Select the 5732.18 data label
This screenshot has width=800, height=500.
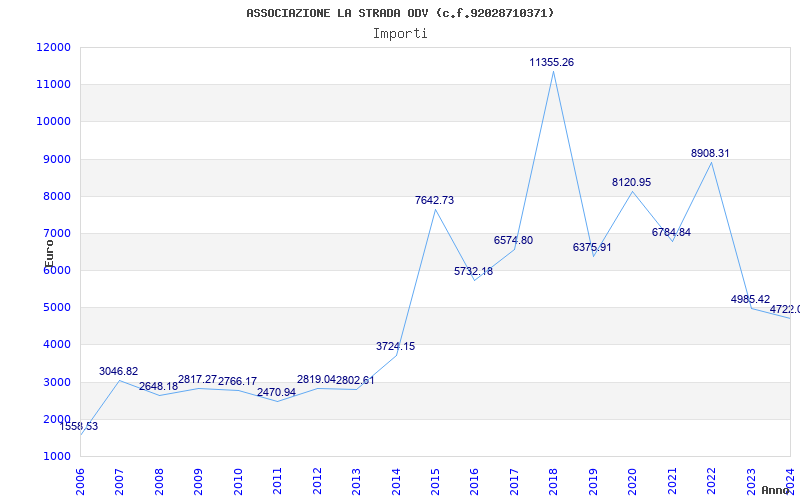coord(473,271)
